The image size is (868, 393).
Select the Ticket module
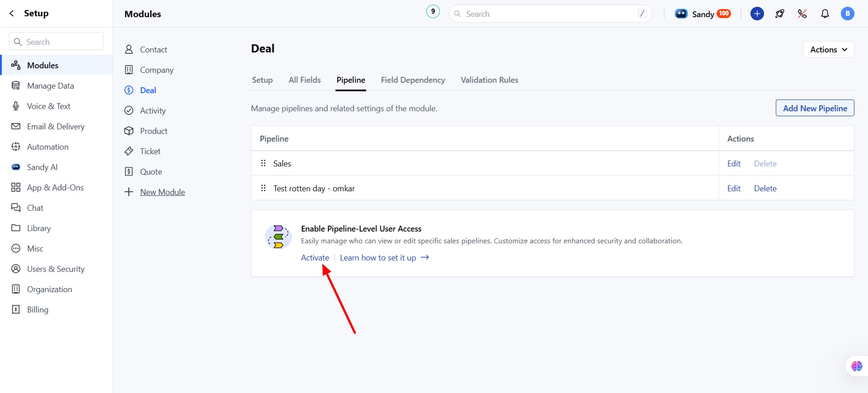pyautogui.click(x=150, y=151)
